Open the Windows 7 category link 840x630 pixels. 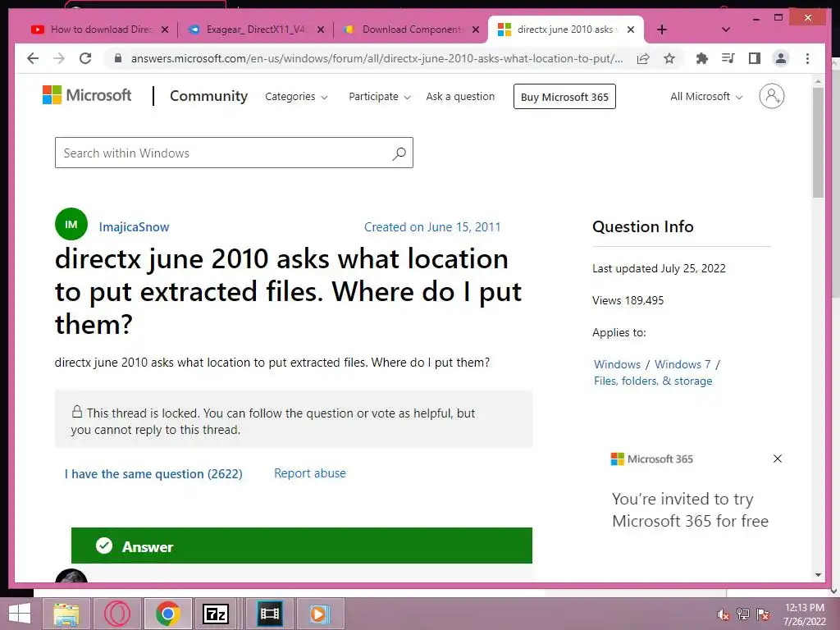[682, 364]
